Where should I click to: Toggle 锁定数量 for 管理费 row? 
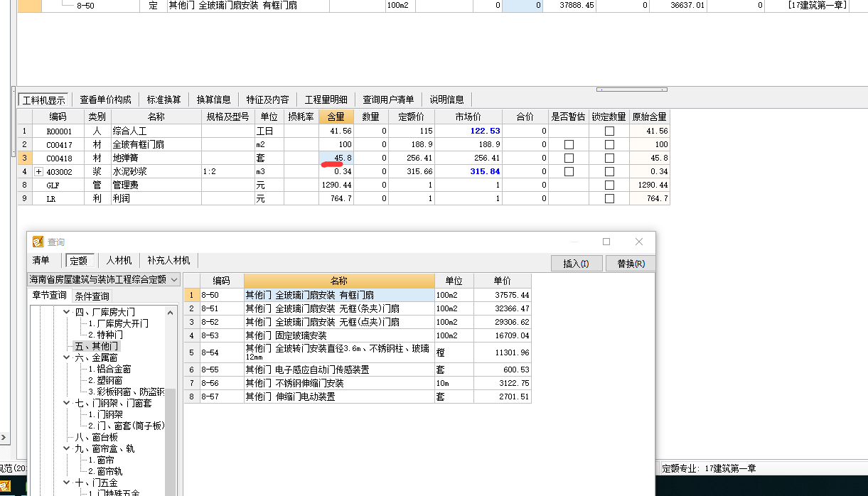point(609,185)
